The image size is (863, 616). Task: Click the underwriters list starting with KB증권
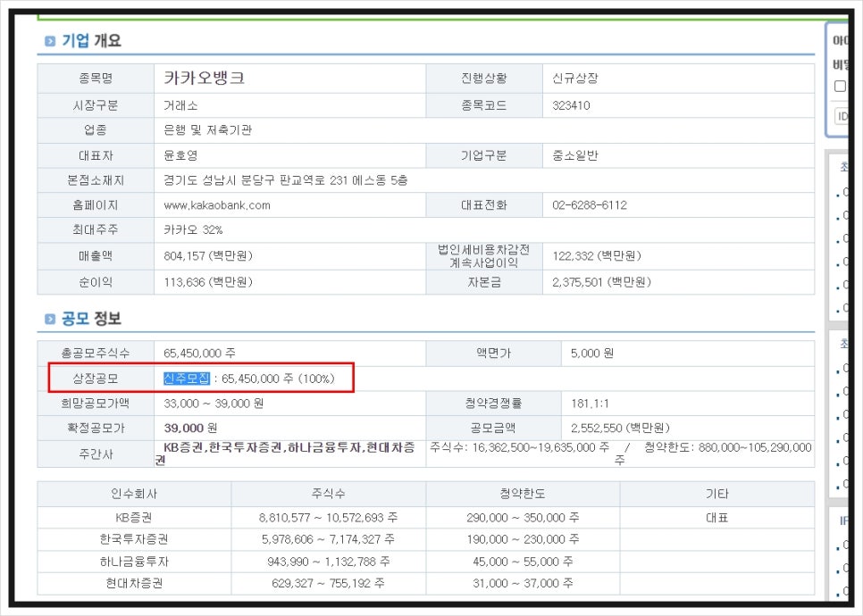coord(285,454)
